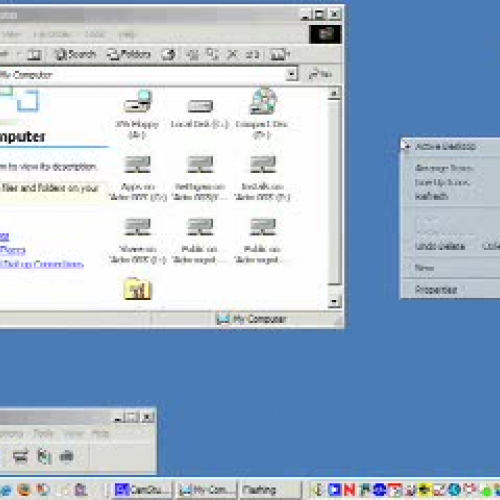Click the Undo toolbar icon in Explorer
Screen dimensions: 500x500
click(252, 54)
